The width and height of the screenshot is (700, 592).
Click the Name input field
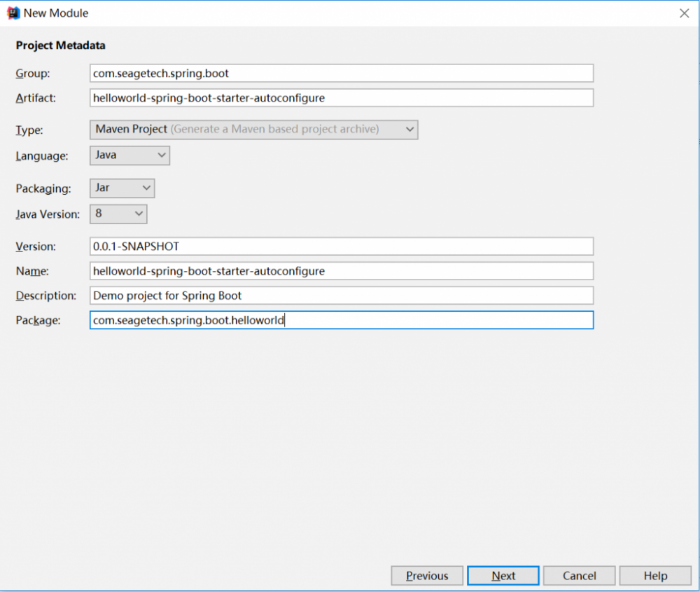pyautogui.click(x=341, y=270)
